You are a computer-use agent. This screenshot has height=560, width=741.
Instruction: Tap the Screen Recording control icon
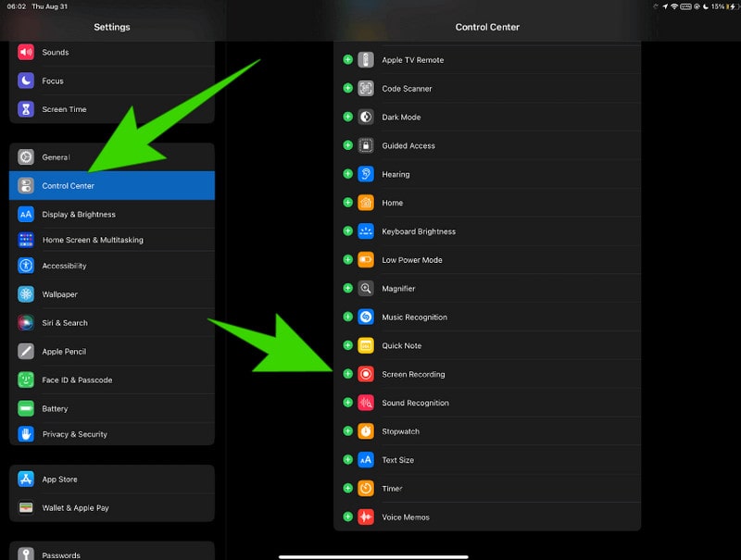pos(366,374)
